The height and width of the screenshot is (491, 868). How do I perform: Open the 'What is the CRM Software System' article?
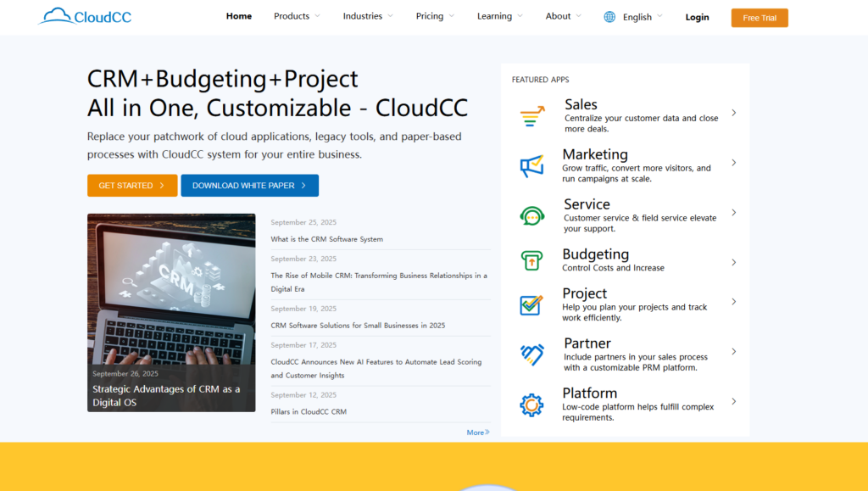(327, 239)
